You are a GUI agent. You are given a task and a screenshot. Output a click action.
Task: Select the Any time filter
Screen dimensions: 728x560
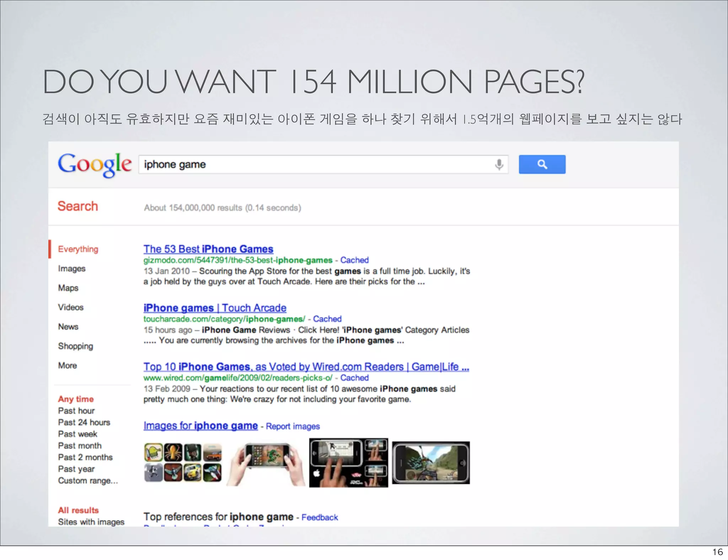tap(76, 399)
